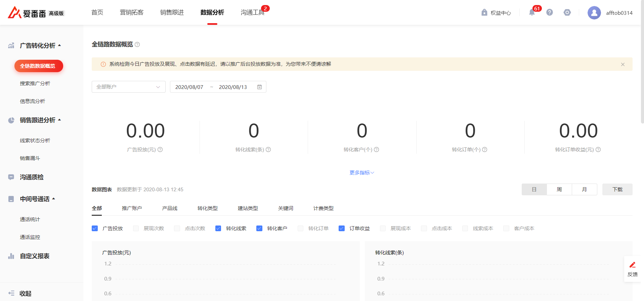Screen dimensions: 644x301
Task: Check the 客户成本 checkbox
Action: click(x=506, y=229)
